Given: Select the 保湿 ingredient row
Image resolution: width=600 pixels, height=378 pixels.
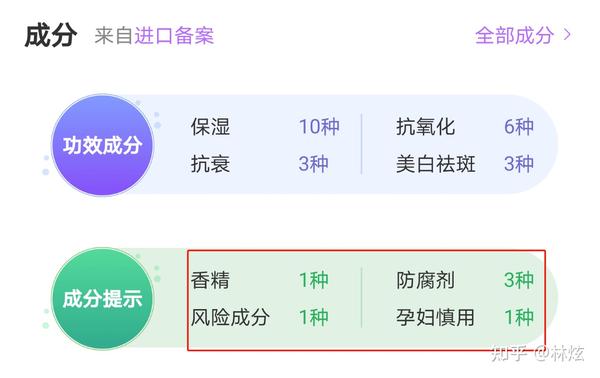Looking at the screenshot, I should 265,127.
